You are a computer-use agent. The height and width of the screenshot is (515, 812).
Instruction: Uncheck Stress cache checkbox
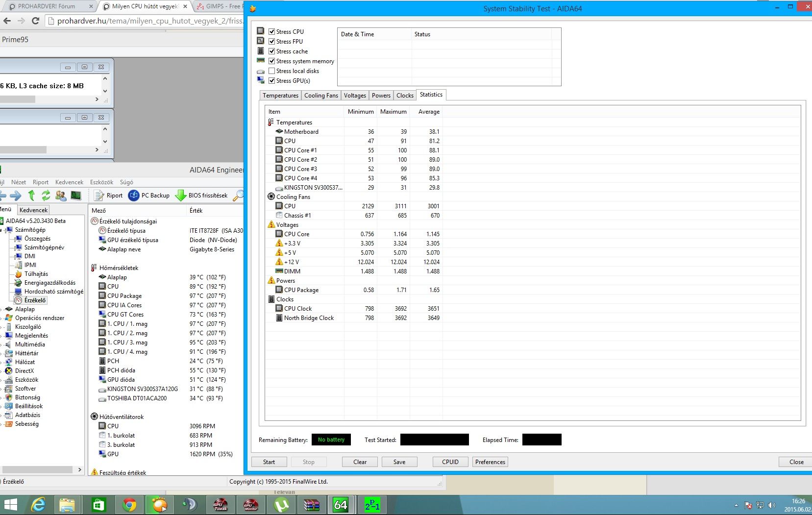[271, 51]
